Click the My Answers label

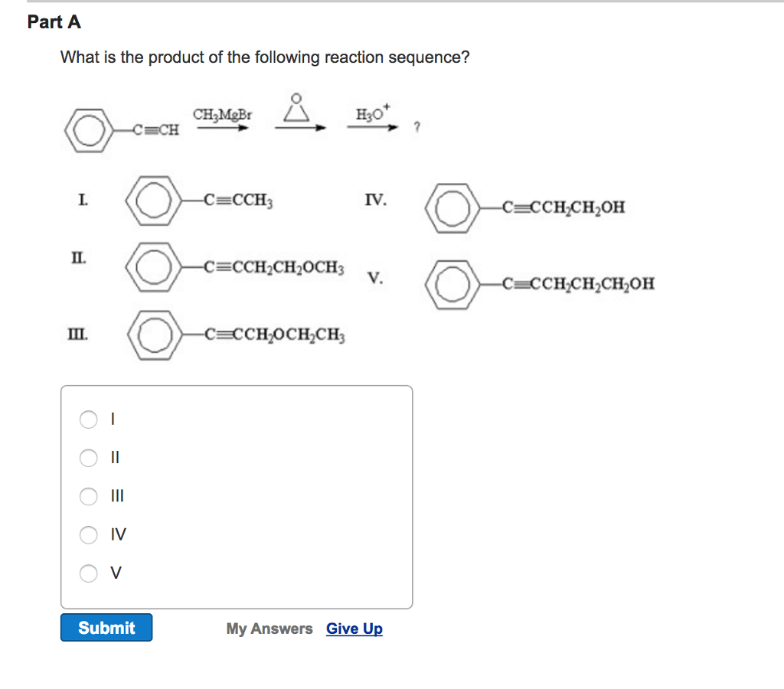tap(269, 629)
